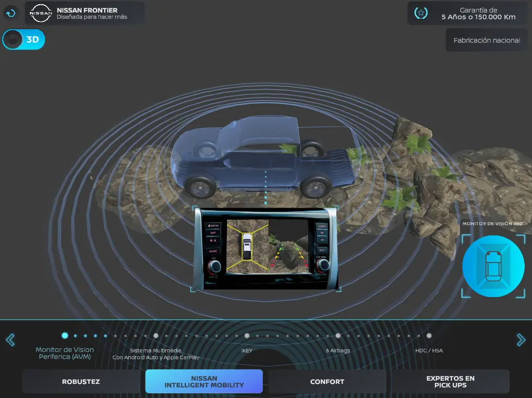Open the Fabricación nacional button
The image size is (532, 398).
(x=486, y=40)
